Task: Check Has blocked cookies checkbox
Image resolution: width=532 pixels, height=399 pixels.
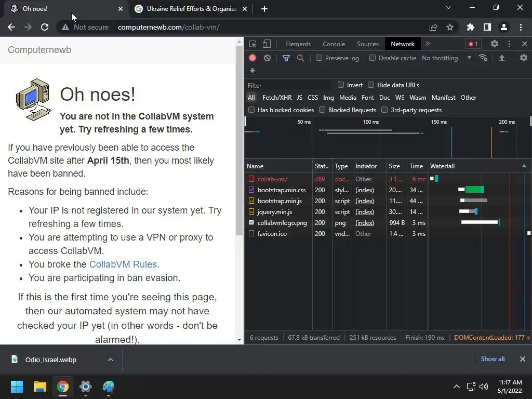Action: 251,110
